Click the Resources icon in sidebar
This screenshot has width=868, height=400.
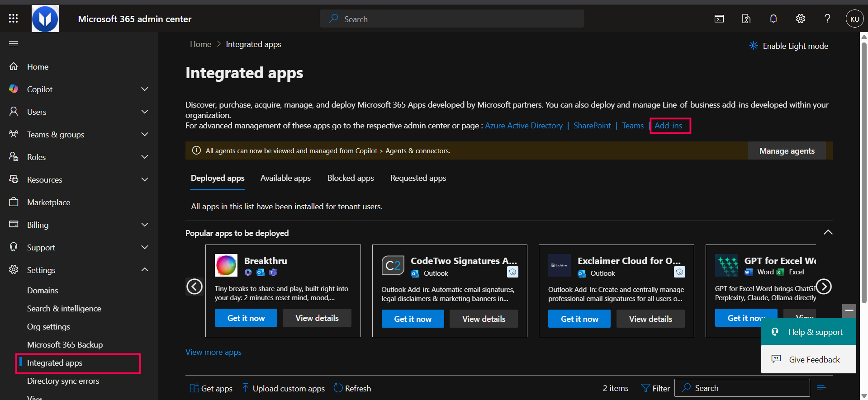click(x=14, y=179)
